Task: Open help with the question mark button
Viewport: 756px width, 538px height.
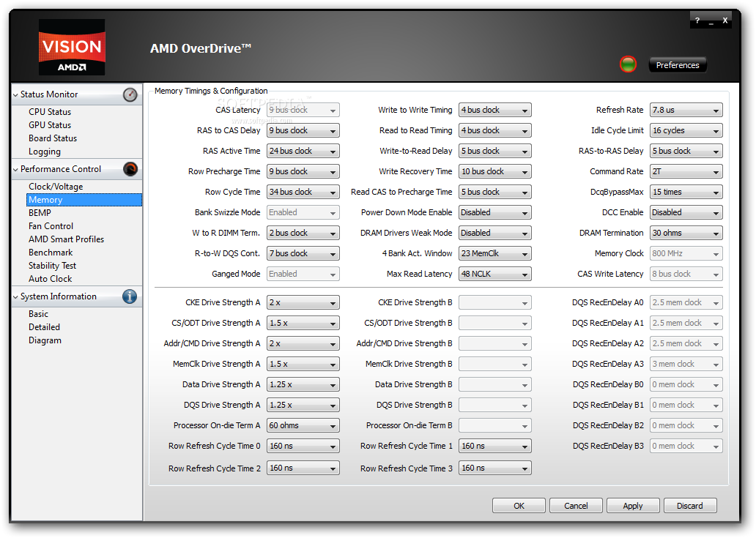Action: click(697, 20)
